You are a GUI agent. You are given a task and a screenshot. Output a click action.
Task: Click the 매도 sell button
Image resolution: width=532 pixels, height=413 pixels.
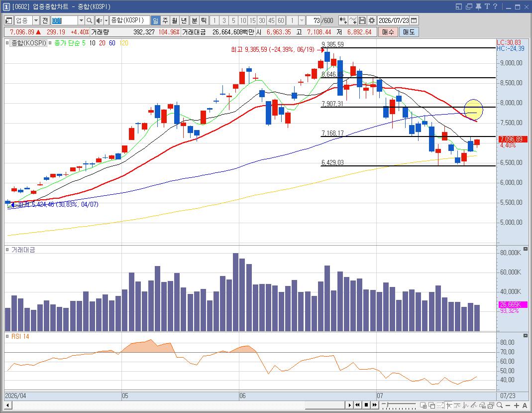coord(409,32)
